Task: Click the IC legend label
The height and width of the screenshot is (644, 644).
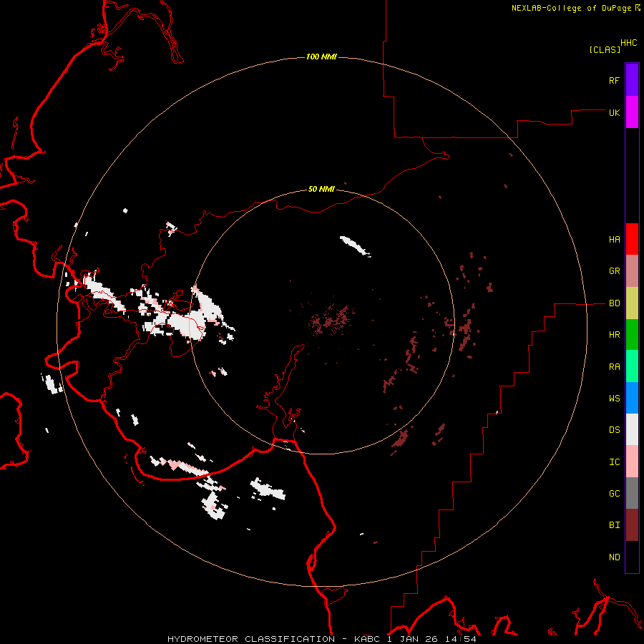Action: [615, 462]
